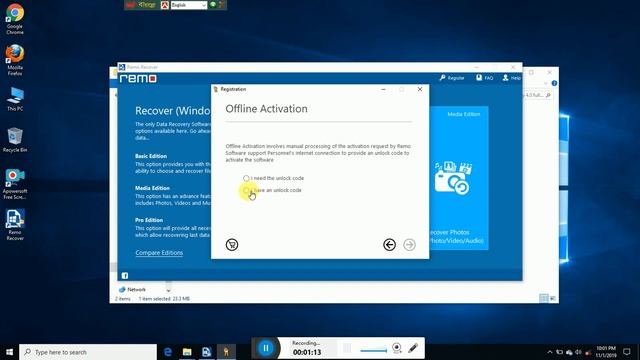Open Apowersoft Free Screen Recorder shortcut
The image size is (640, 360).
(x=15, y=184)
